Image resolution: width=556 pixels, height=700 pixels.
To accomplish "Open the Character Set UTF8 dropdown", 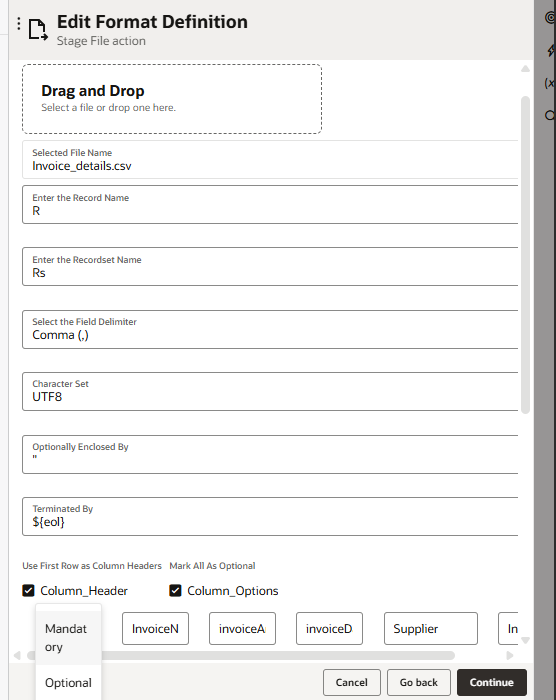I will tap(270, 392).
